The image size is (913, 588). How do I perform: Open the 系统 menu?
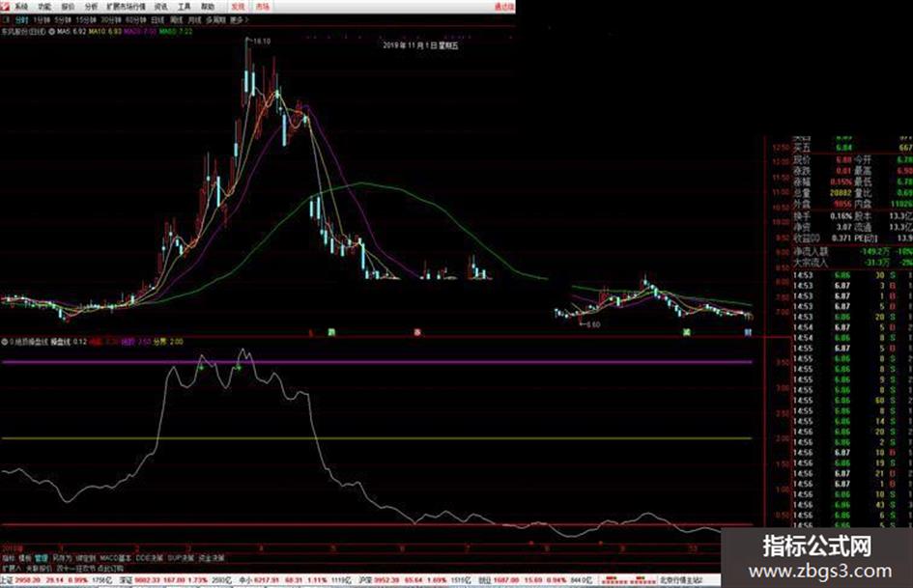click(x=20, y=7)
